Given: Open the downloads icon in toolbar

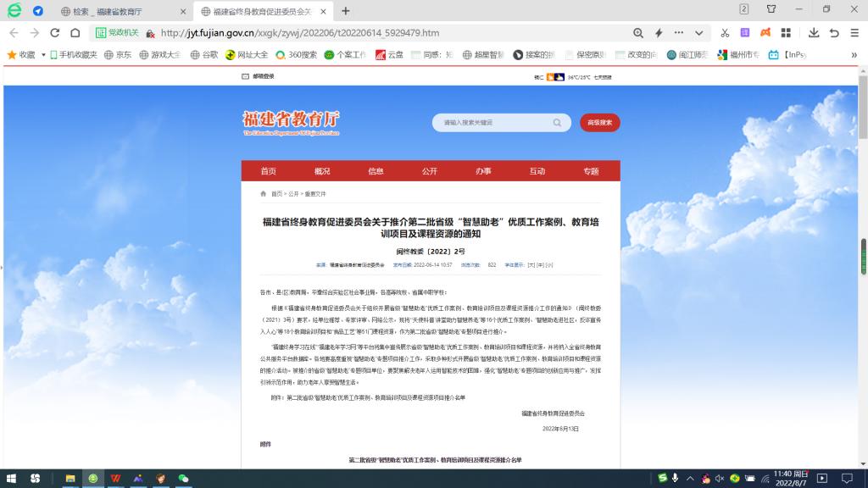Looking at the screenshot, I should 814,33.
